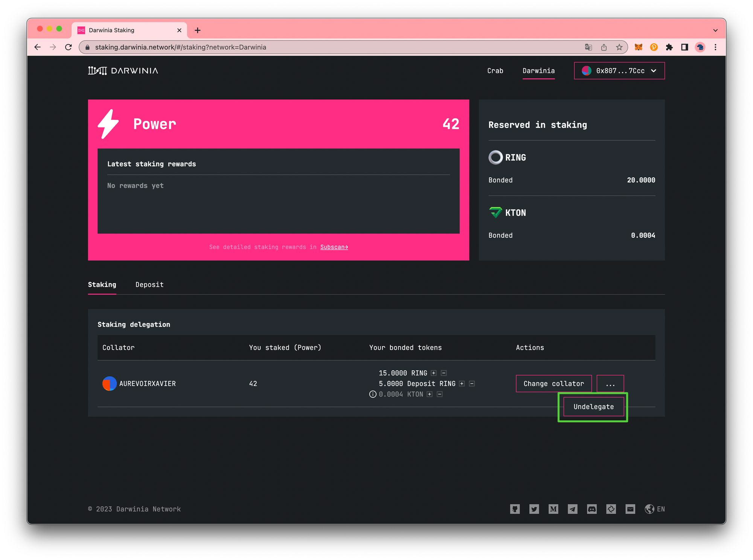
Task: Switch to the Deposit tab
Action: coord(149,285)
